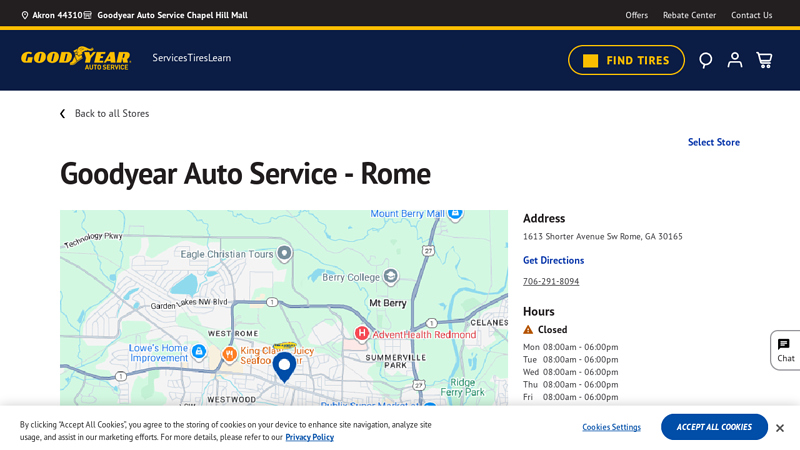Click the FIND TIRES button

pyautogui.click(x=626, y=60)
